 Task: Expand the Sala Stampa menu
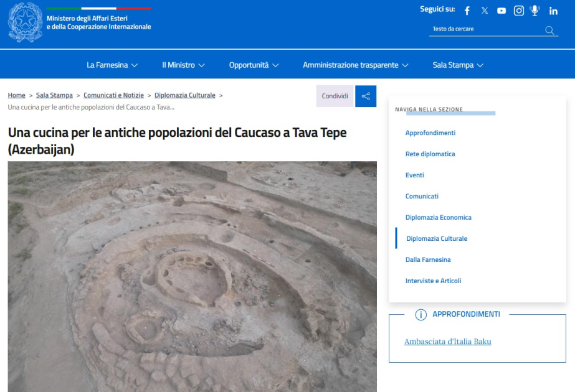(458, 65)
